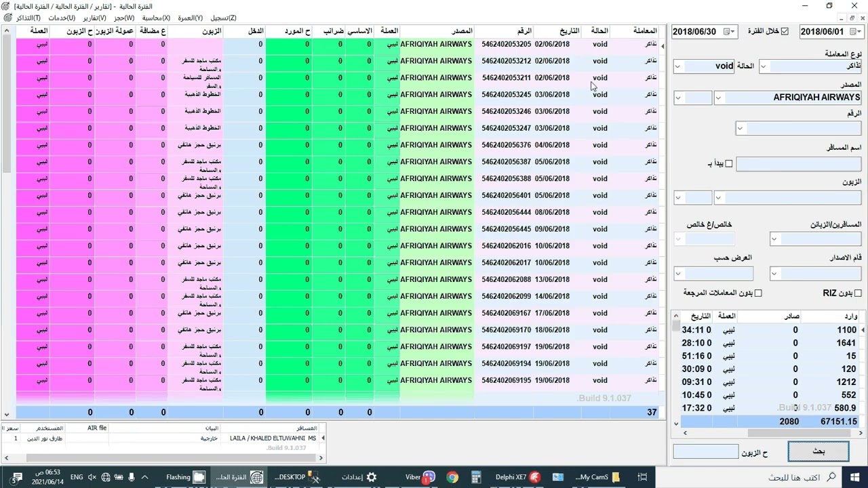This screenshot has width=868, height=488.
Task: Open the محاسبة(X) menu
Action: 156,18
